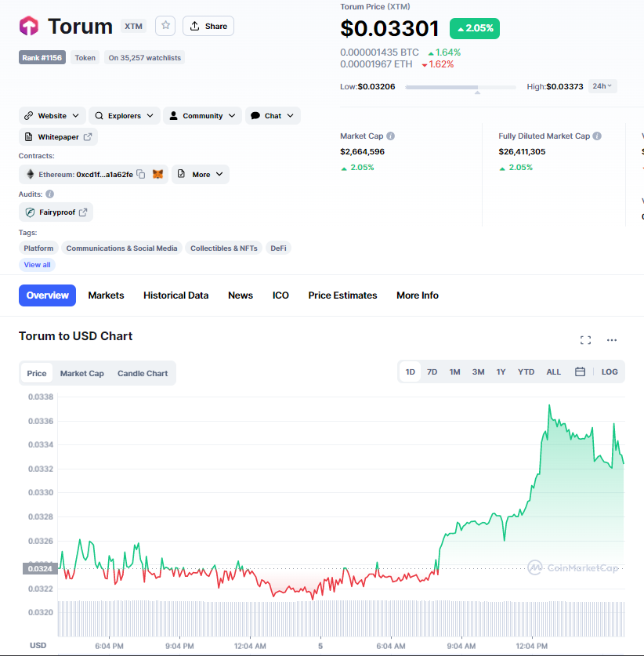644x656 pixels.
Task: Select the 7D chart time range
Action: [x=432, y=371]
